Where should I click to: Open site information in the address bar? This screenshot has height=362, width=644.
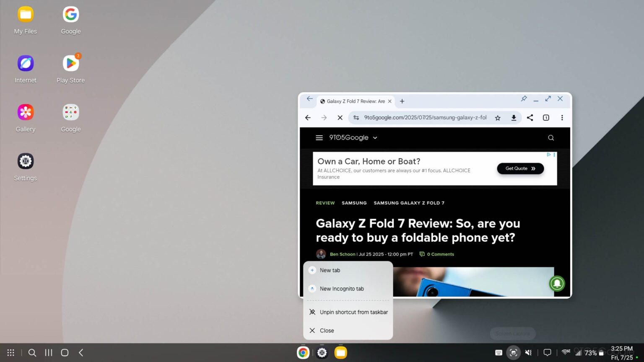[356, 117]
